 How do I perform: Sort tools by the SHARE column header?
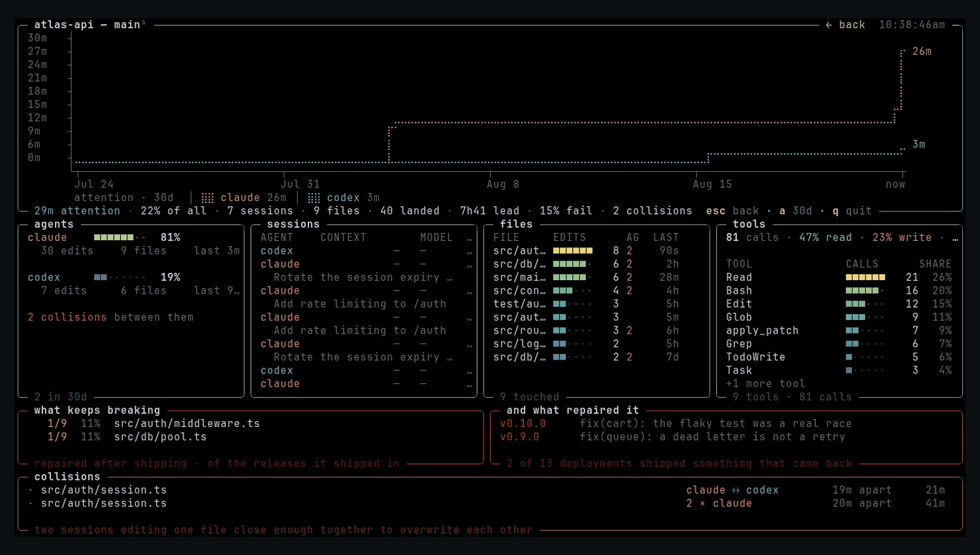point(936,264)
